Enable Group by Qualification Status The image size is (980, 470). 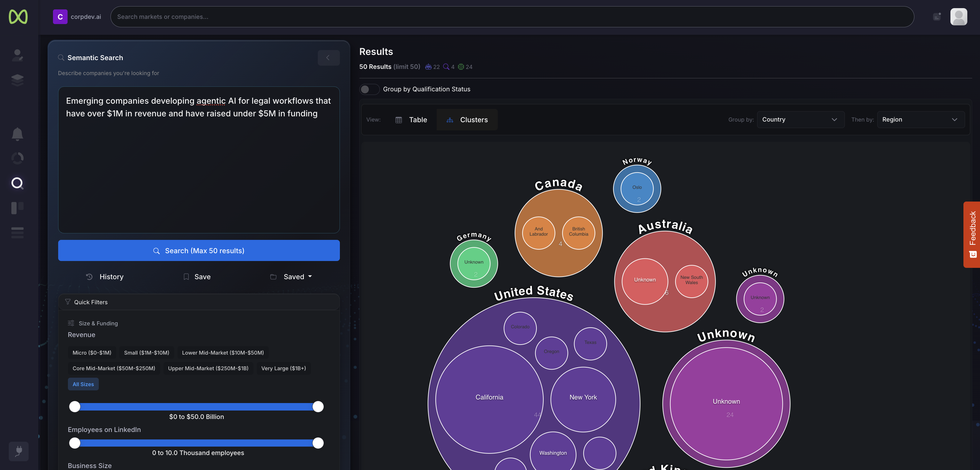369,89
